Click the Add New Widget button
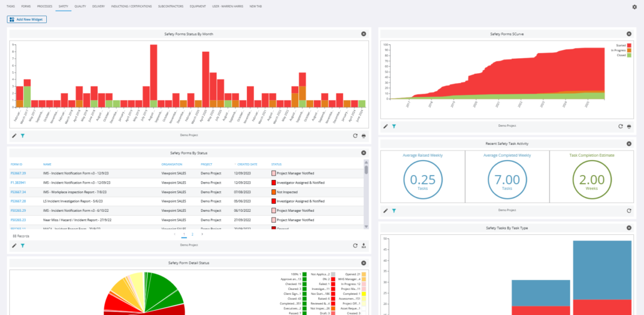The image size is (644, 315). [27, 19]
